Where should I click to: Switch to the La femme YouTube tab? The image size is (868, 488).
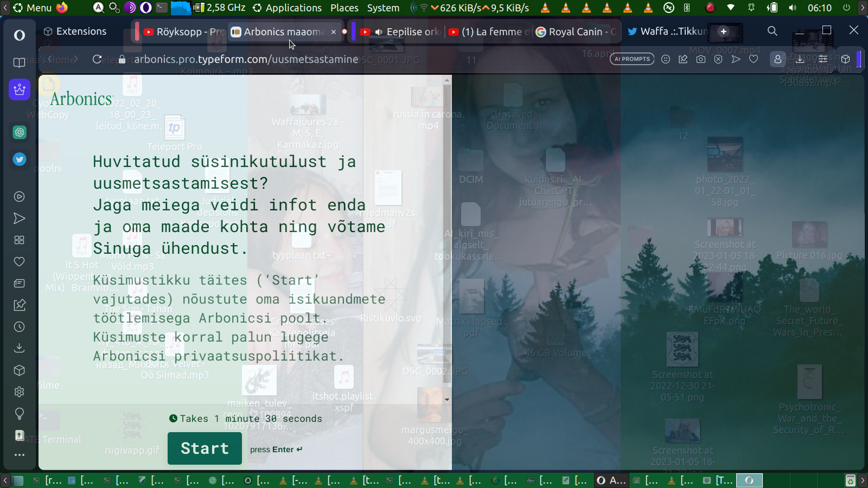[488, 32]
